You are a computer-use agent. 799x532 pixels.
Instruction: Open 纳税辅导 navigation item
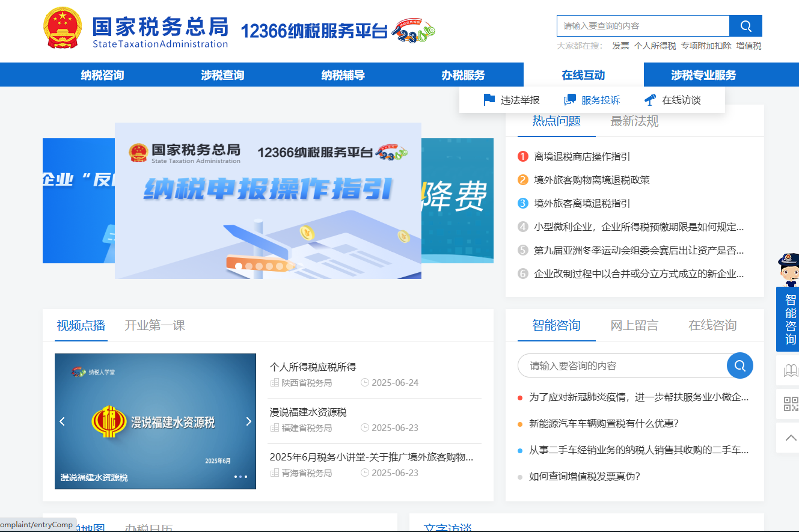coord(343,75)
